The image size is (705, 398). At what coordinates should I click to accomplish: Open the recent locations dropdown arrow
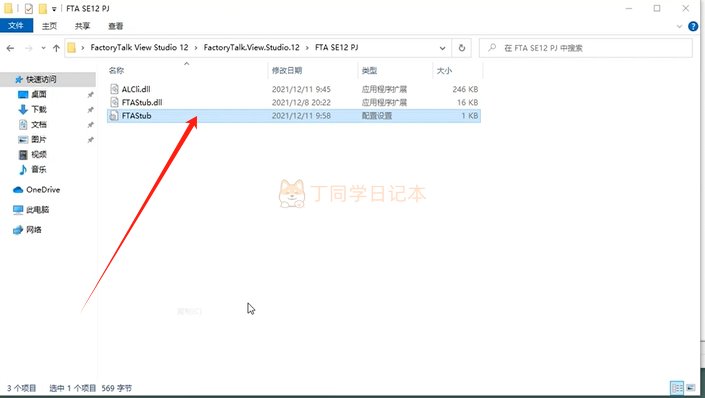click(x=43, y=48)
